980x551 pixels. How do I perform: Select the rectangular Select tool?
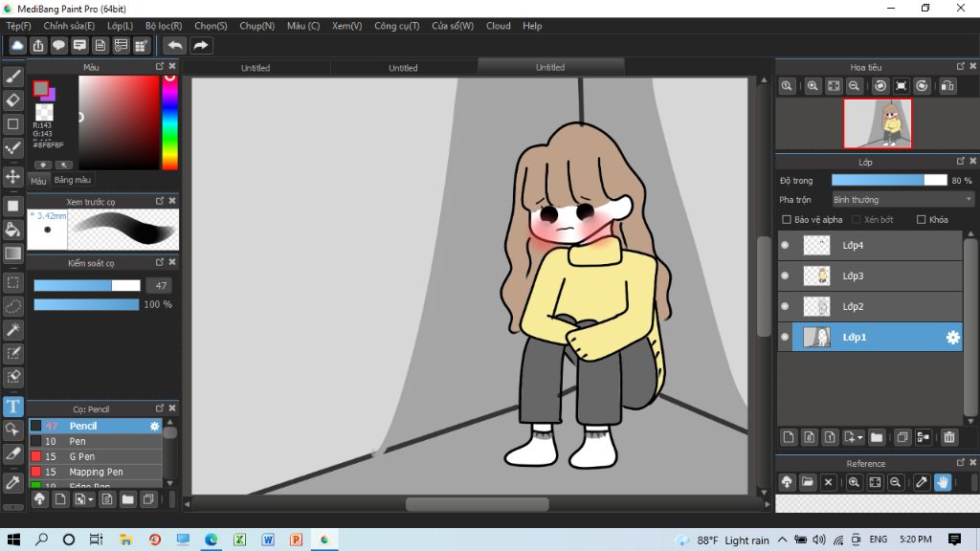click(13, 282)
